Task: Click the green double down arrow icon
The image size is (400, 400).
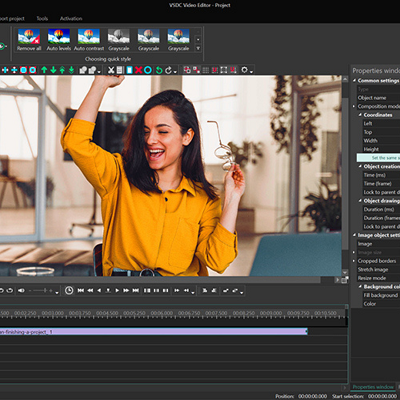Action: coord(71,70)
